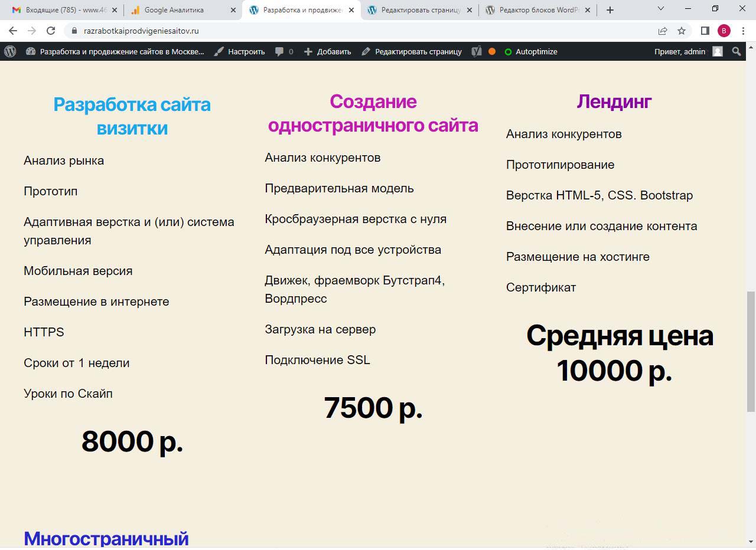Bookmark this page with the star icon
Image resolution: width=756 pixels, height=550 pixels.
click(x=682, y=31)
